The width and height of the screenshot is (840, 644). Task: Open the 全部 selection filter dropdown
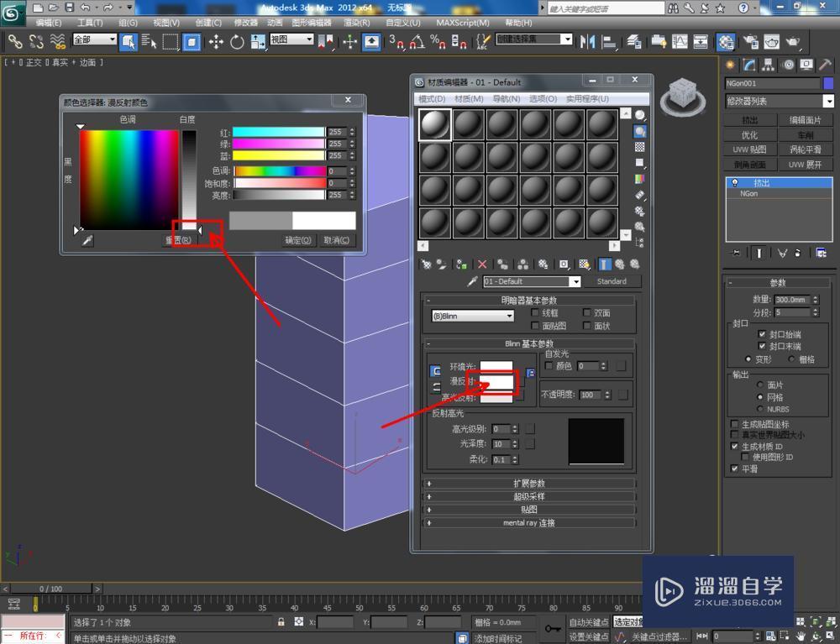[94, 39]
